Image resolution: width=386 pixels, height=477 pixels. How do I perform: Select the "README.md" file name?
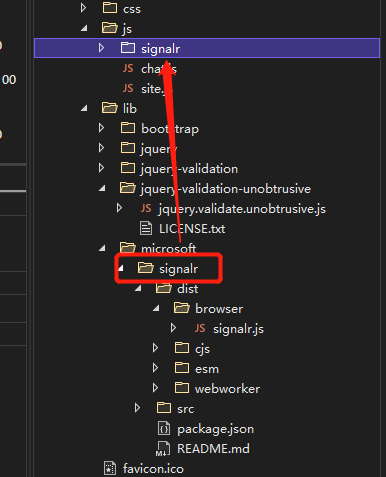213,449
